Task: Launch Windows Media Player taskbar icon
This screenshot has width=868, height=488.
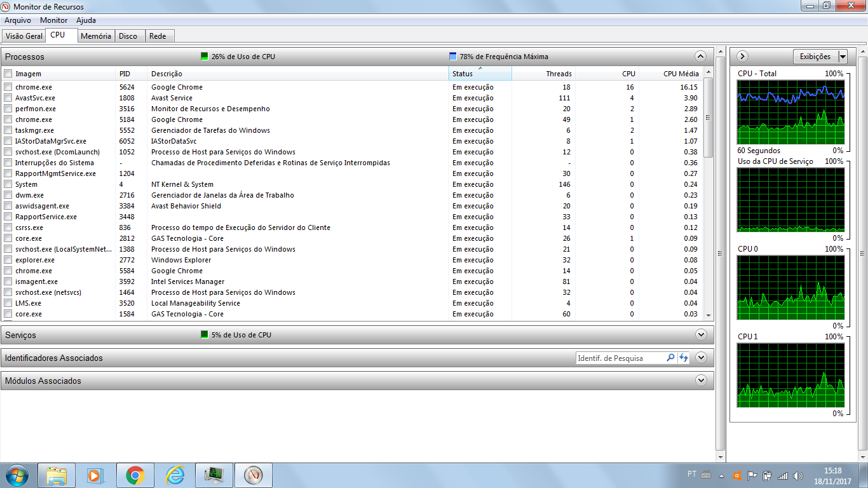Action: click(x=94, y=475)
